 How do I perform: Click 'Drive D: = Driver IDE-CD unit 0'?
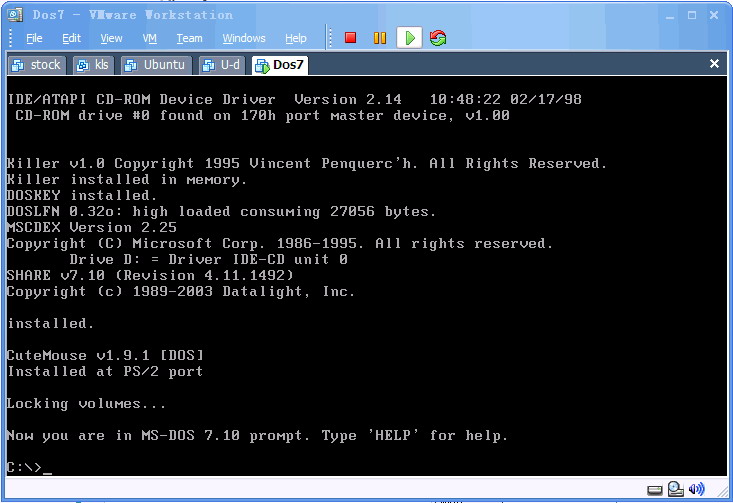point(208,259)
